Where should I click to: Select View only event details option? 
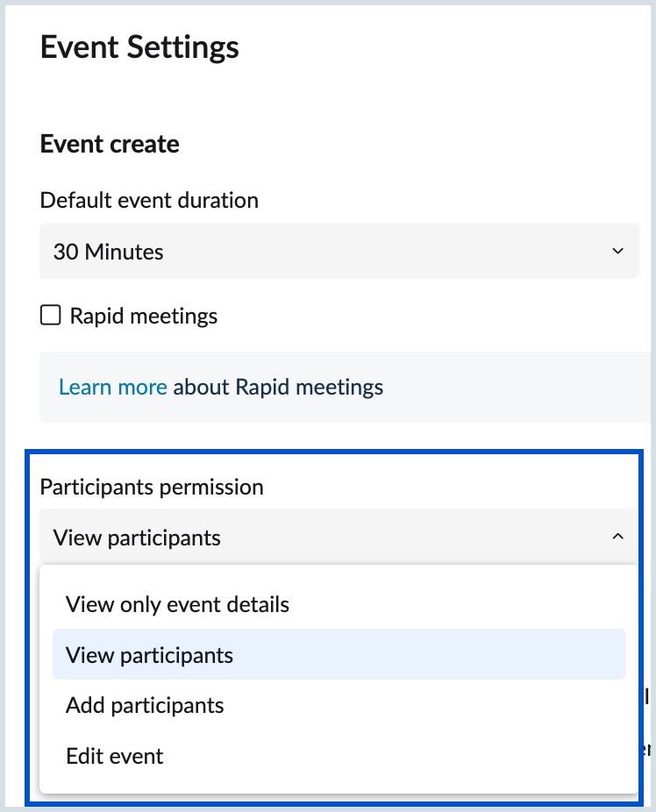(x=177, y=604)
